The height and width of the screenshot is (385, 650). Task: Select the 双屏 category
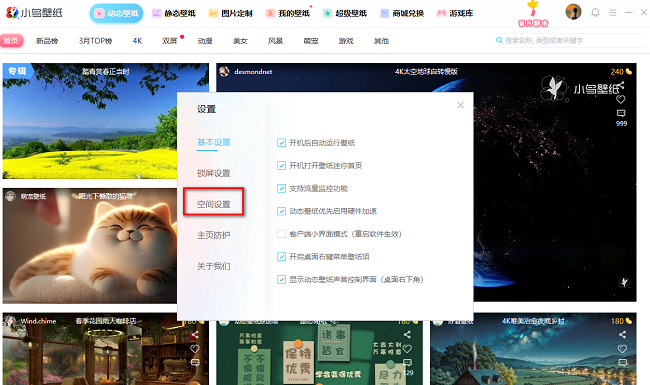tap(170, 41)
